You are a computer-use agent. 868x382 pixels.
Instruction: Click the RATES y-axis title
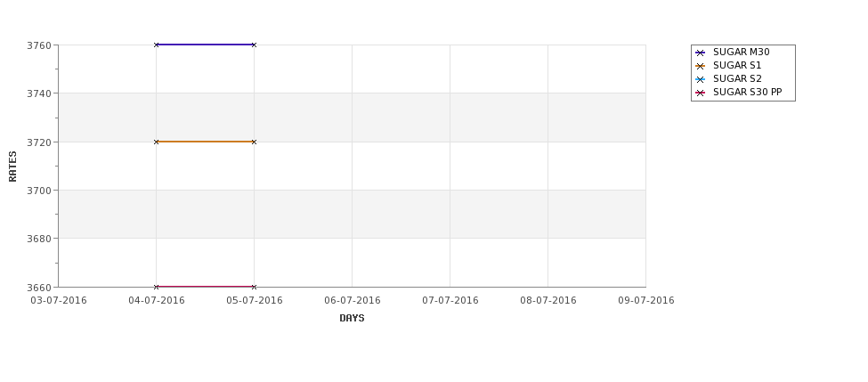(13, 166)
